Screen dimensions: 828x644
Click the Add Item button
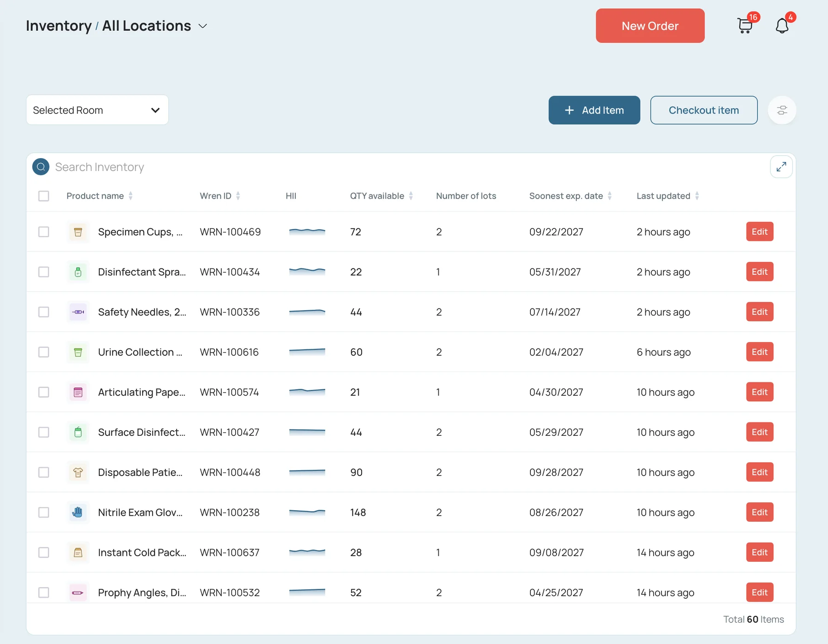[x=594, y=110]
